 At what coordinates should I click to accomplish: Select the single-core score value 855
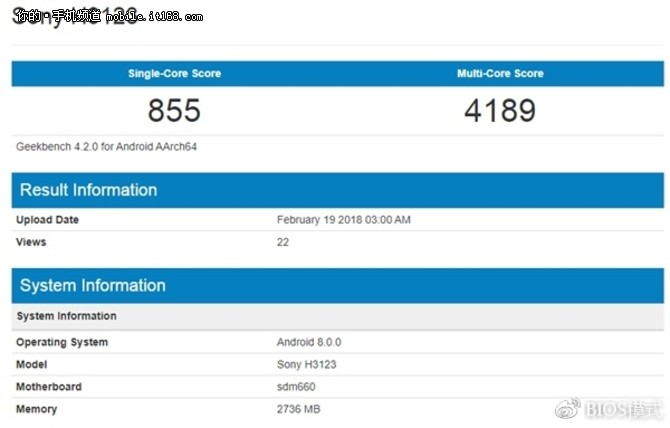(x=174, y=110)
